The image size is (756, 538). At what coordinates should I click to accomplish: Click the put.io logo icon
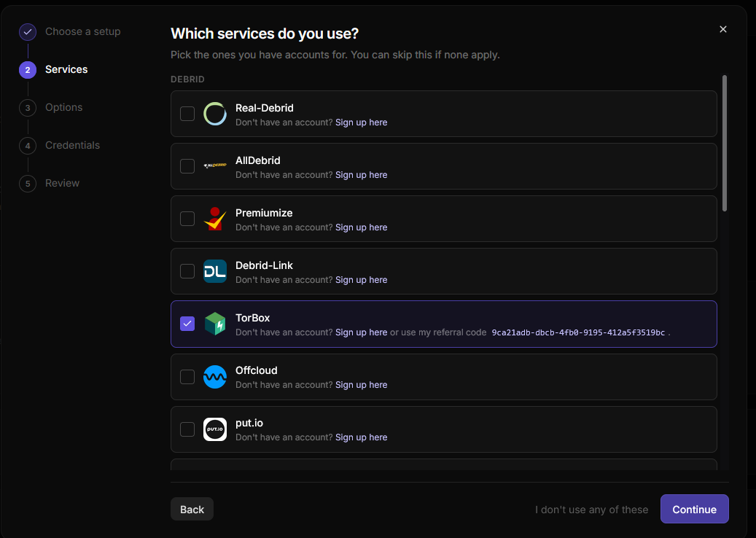click(215, 429)
